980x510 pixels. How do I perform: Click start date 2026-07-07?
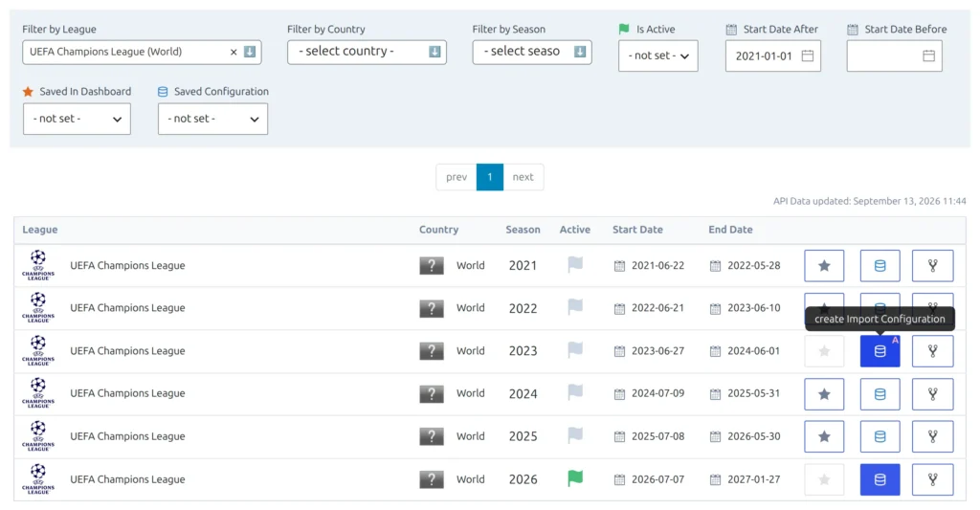coord(657,479)
